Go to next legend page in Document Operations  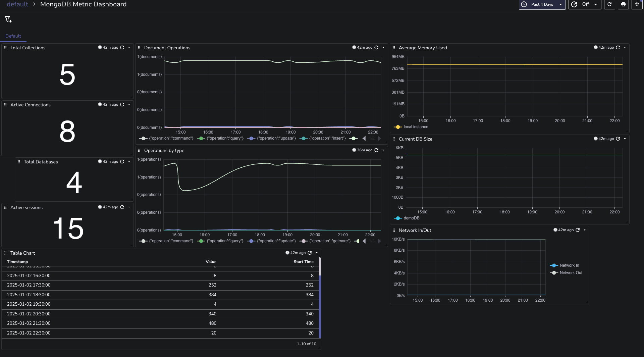pyautogui.click(x=379, y=138)
